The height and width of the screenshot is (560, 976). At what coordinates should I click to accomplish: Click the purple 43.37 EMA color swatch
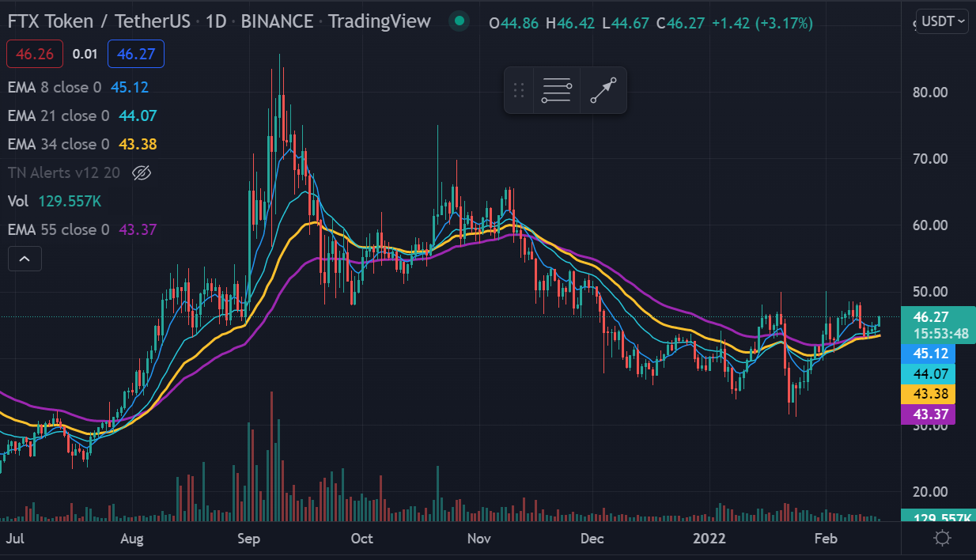(929, 414)
